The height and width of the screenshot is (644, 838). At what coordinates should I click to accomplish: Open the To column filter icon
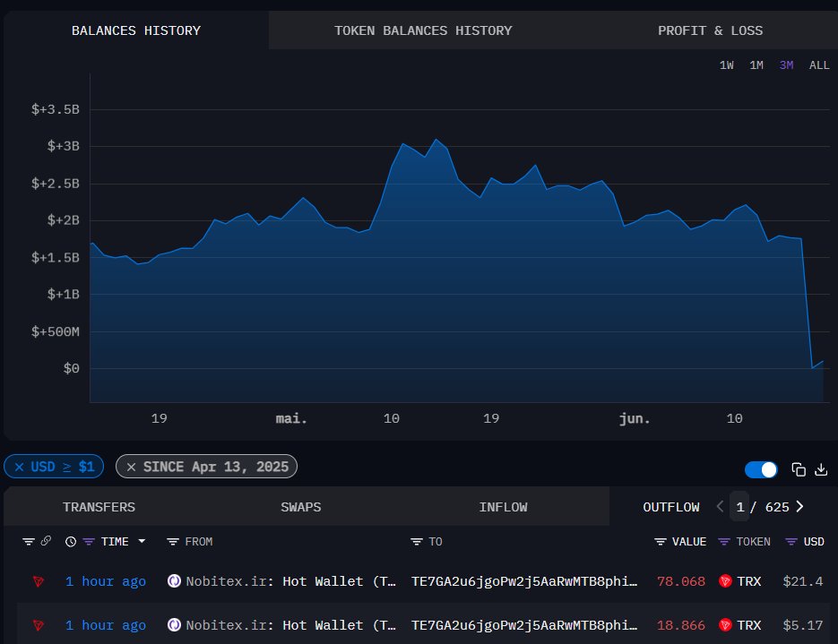tap(417, 542)
